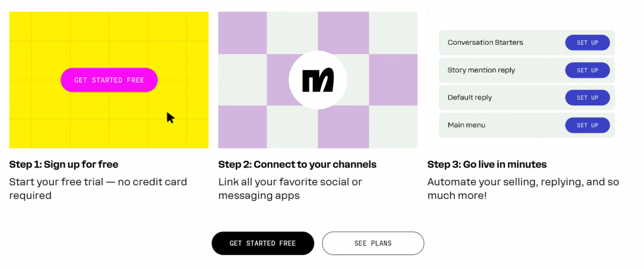Click the Step 1: Sign up for free heading

pos(64,164)
